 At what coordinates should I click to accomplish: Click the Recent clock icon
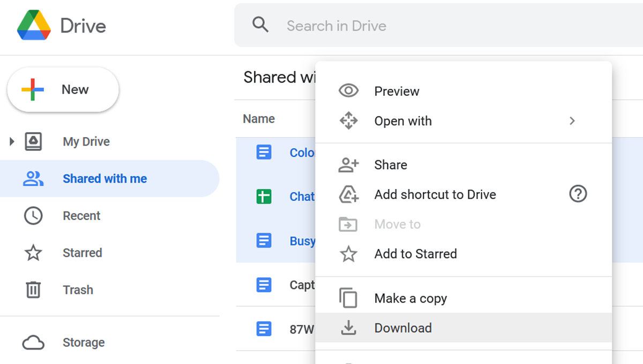click(33, 215)
